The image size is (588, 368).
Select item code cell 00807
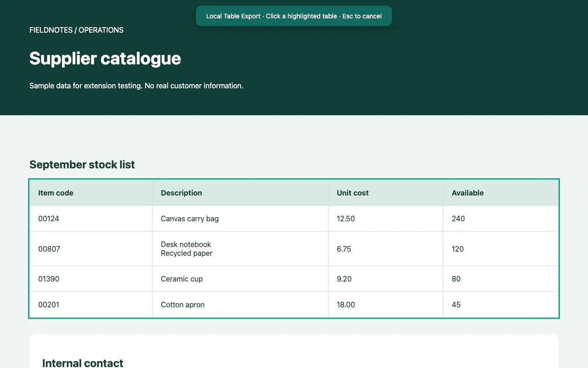91,249
